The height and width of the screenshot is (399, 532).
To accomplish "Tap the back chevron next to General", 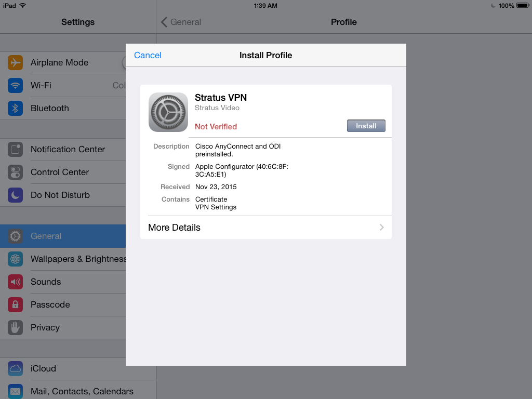I will click(x=164, y=22).
